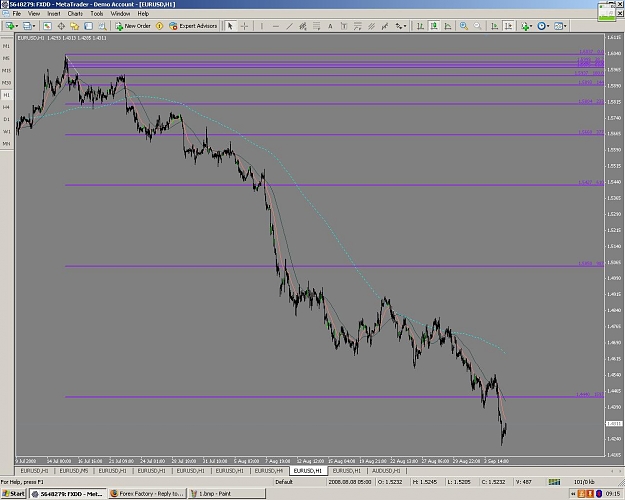Open the View menu
625x500 pixels.
(34, 14)
